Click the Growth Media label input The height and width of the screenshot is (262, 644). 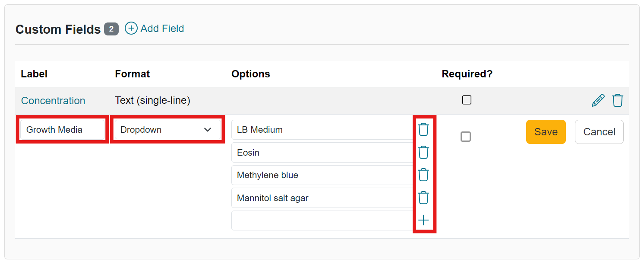click(x=62, y=129)
